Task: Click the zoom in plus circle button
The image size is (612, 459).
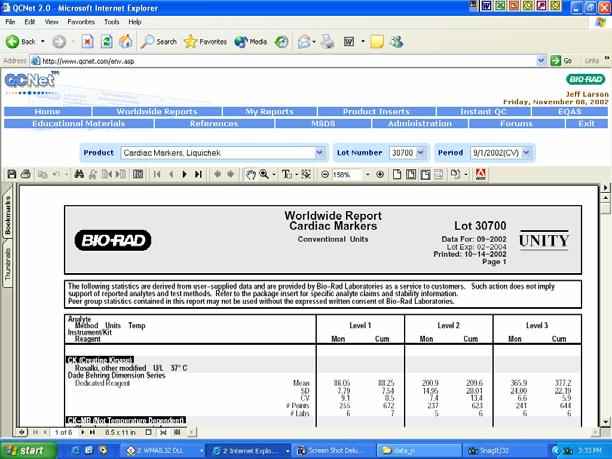Action: [x=380, y=174]
